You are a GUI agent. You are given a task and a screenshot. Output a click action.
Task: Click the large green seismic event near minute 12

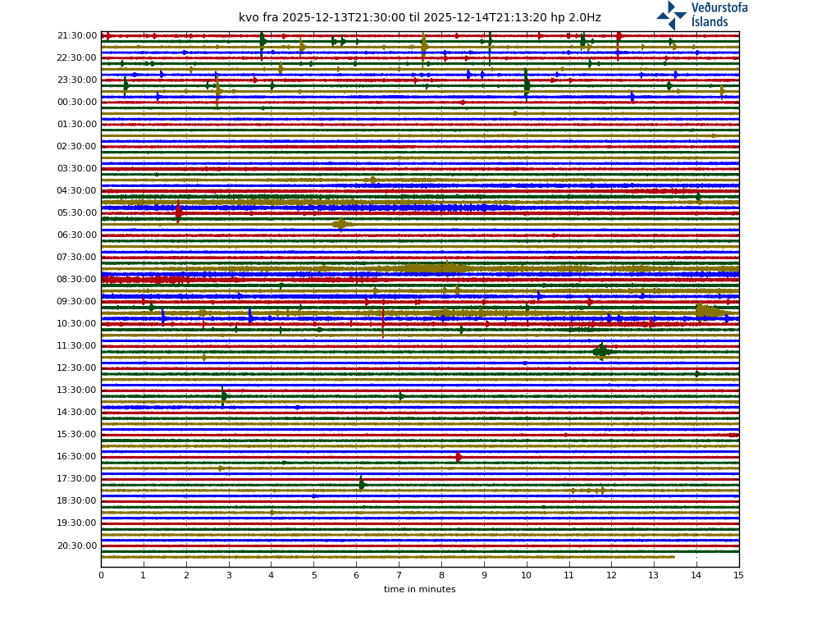coord(602,351)
